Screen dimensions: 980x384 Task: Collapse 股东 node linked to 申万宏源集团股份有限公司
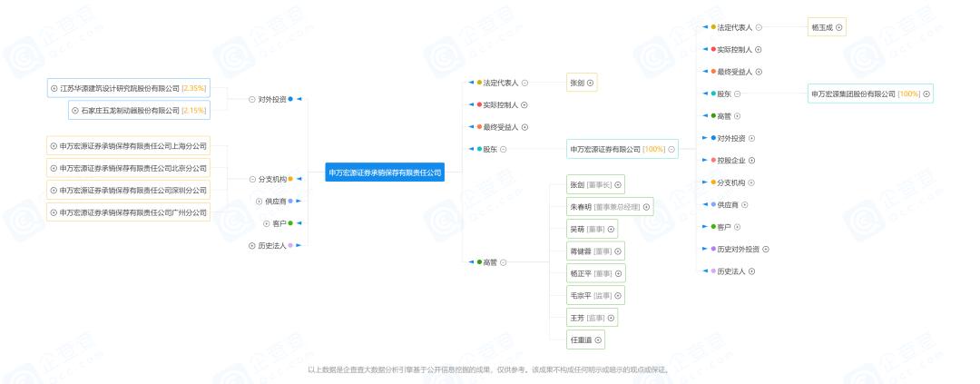click(x=737, y=94)
